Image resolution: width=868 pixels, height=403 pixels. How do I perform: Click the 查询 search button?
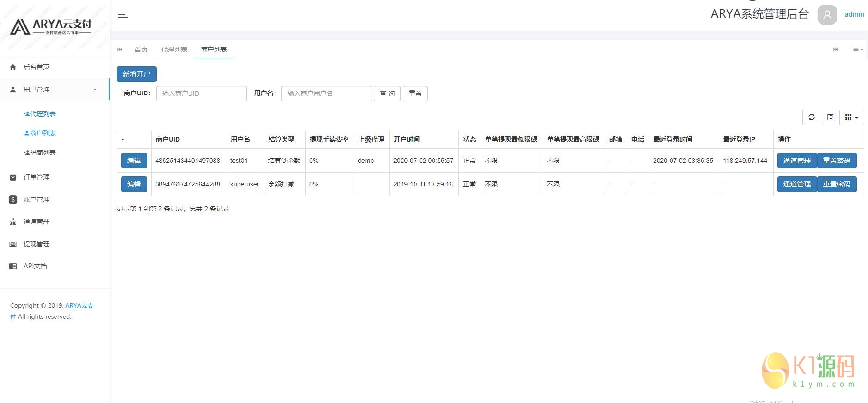point(387,93)
